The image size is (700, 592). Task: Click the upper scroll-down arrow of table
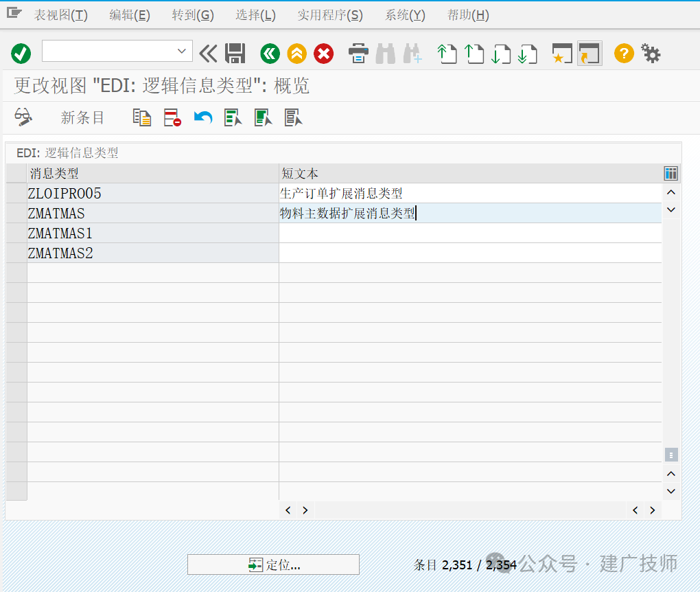pos(671,209)
